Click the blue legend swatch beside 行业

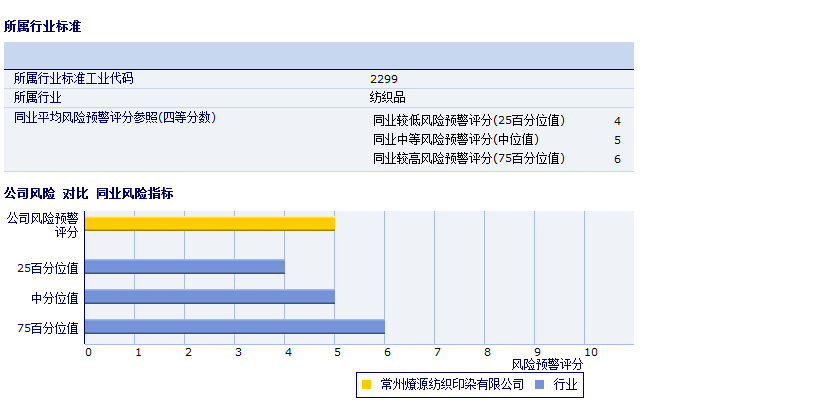click(539, 384)
